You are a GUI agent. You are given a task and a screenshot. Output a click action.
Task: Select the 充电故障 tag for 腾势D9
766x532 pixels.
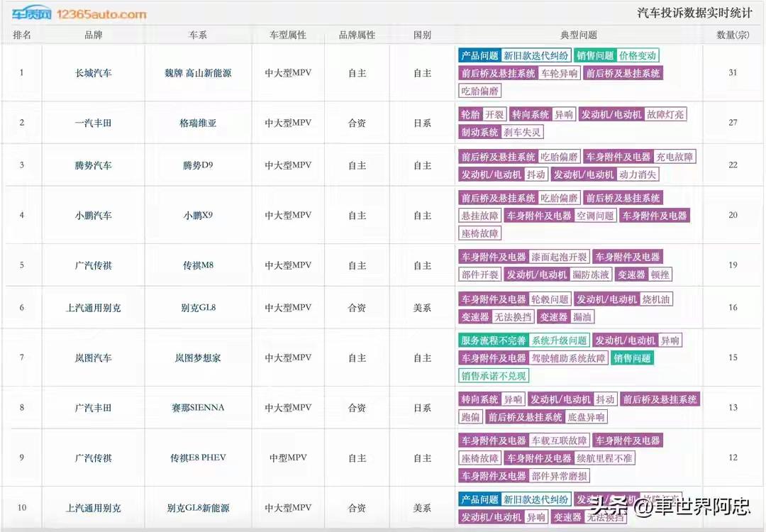[675, 157]
